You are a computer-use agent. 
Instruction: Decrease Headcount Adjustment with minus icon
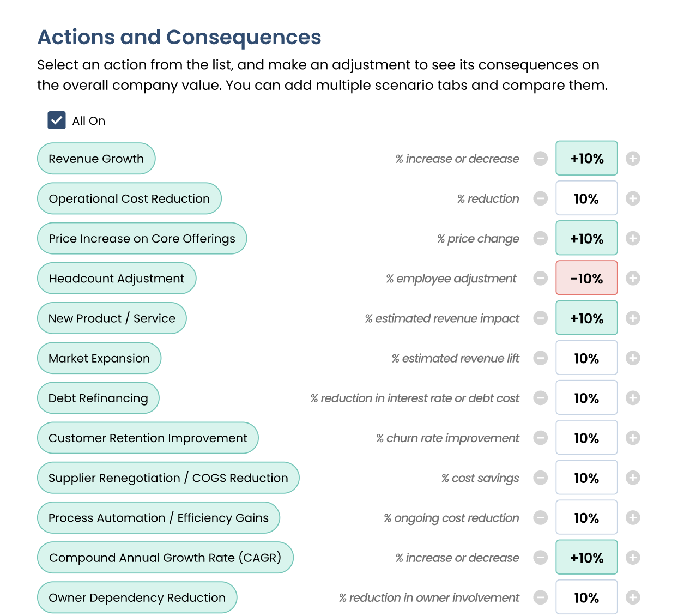[x=541, y=279]
